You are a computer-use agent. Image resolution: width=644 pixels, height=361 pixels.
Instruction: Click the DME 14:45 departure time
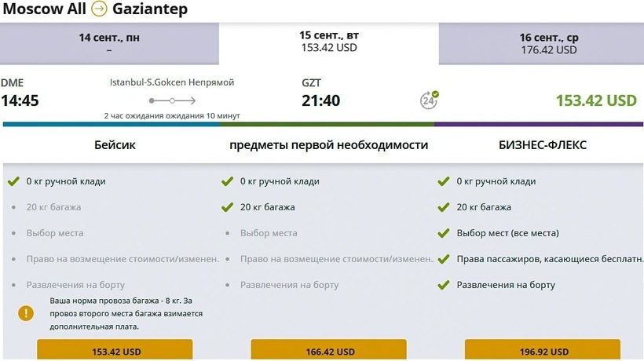coord(20,100)
